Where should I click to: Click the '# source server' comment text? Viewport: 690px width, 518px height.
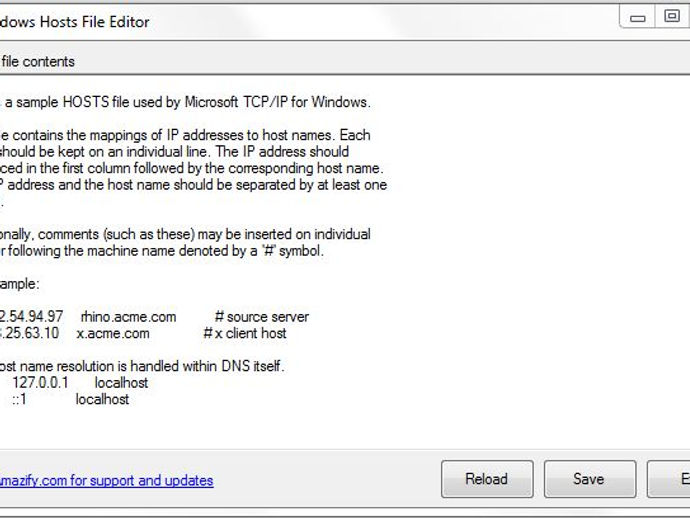[x=262, y=317]
